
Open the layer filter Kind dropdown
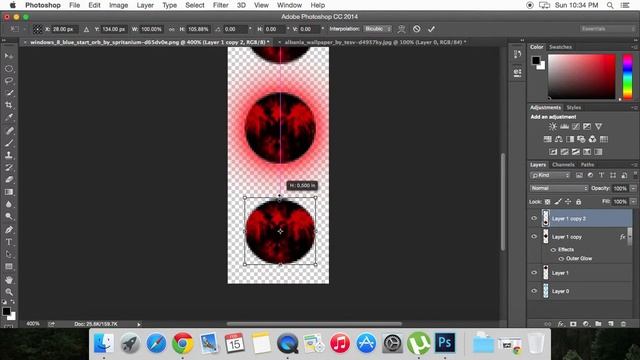click(x=550, y=175)
